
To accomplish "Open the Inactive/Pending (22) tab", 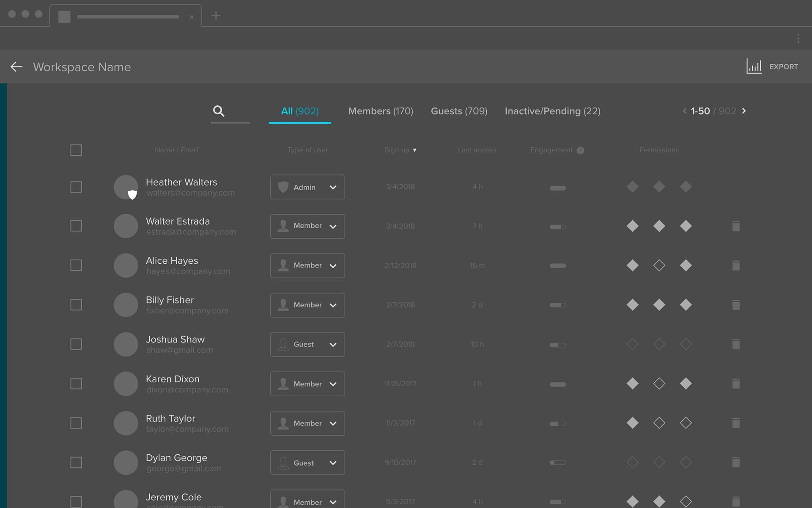I will click(x=552, y=111).
